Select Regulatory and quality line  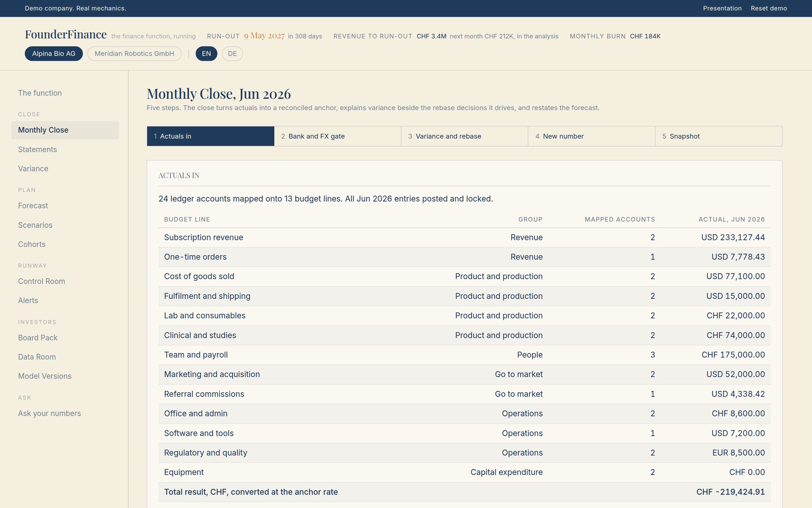pos(465,453)
